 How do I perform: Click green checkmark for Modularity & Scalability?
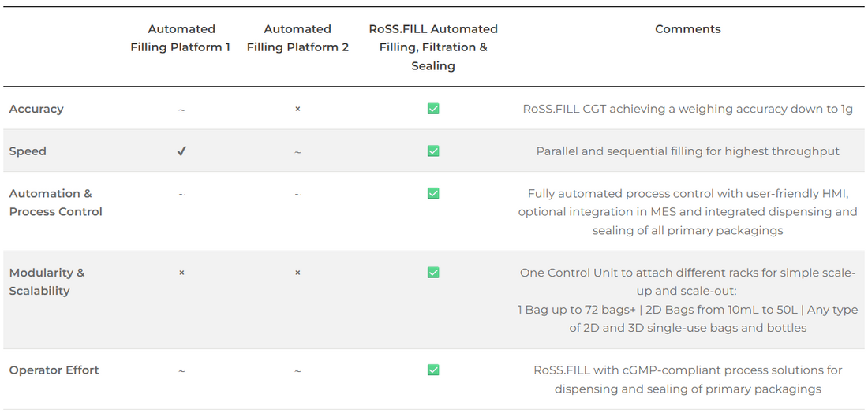click(x=433, y=273)
